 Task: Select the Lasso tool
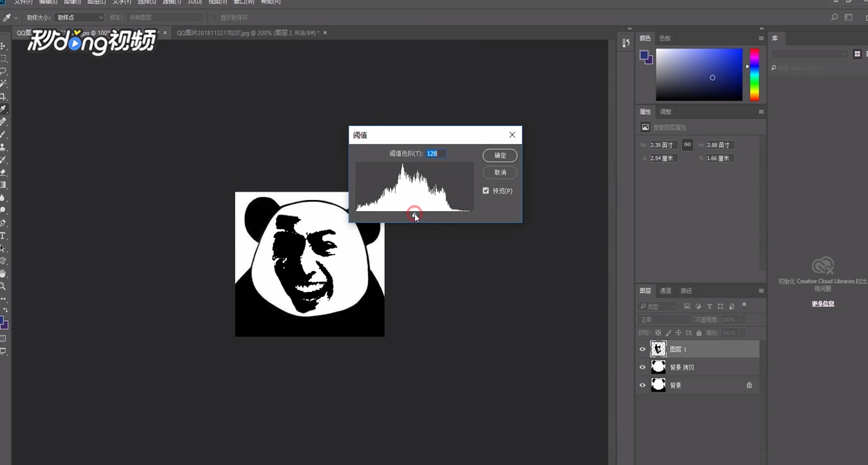[3, 71]
